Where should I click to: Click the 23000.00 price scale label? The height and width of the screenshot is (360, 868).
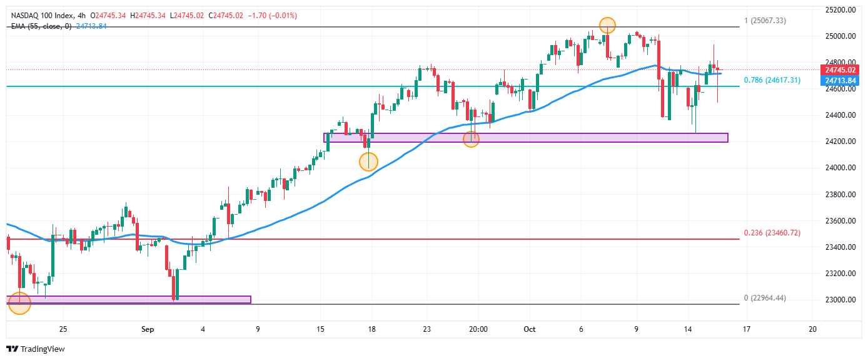[840, 300]
